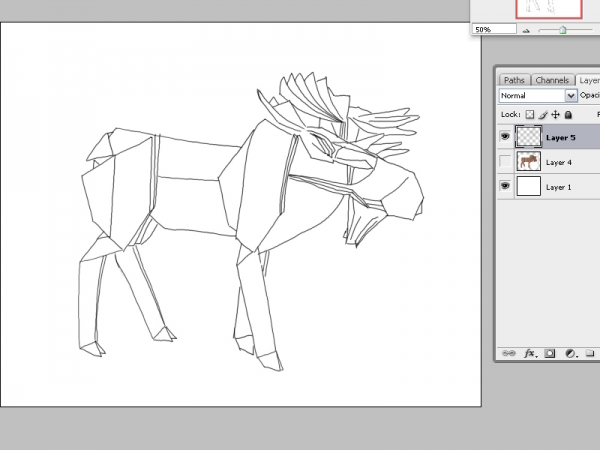Hide Layer 1 with its eye icon
This screenshot has width=600, height=450.
(505, 186)
